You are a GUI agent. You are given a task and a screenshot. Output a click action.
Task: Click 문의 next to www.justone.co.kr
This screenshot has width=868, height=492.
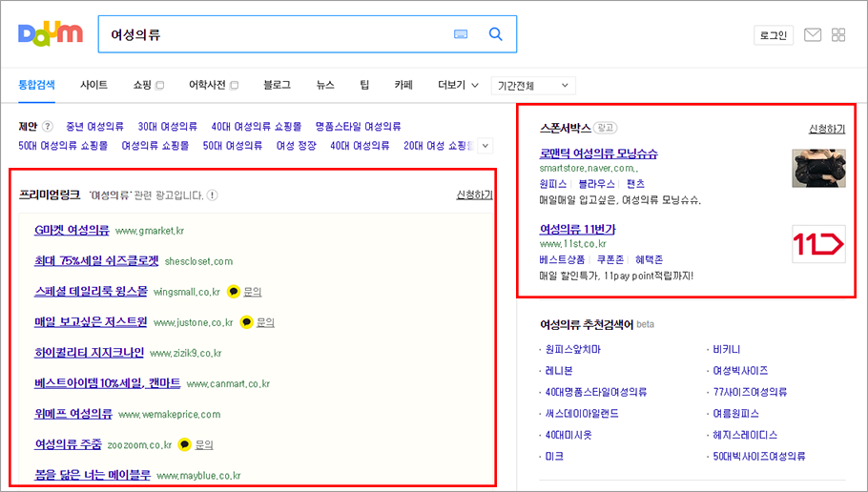266,322
